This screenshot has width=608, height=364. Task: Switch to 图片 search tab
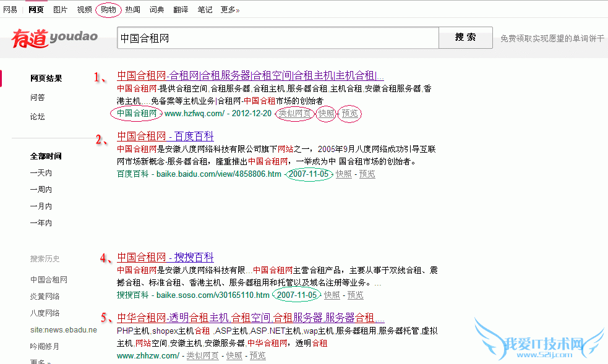[60, 10]
